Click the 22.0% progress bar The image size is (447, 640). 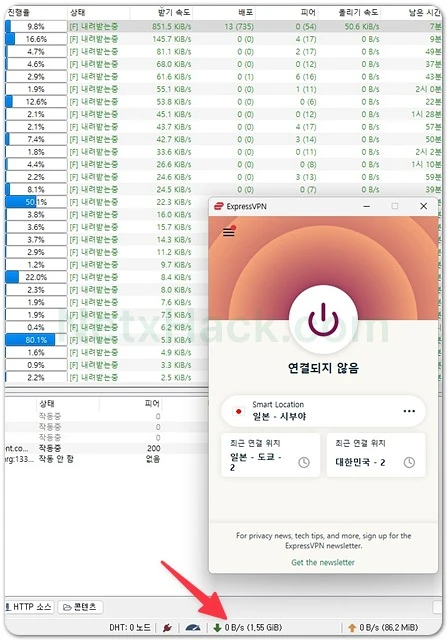36,277
